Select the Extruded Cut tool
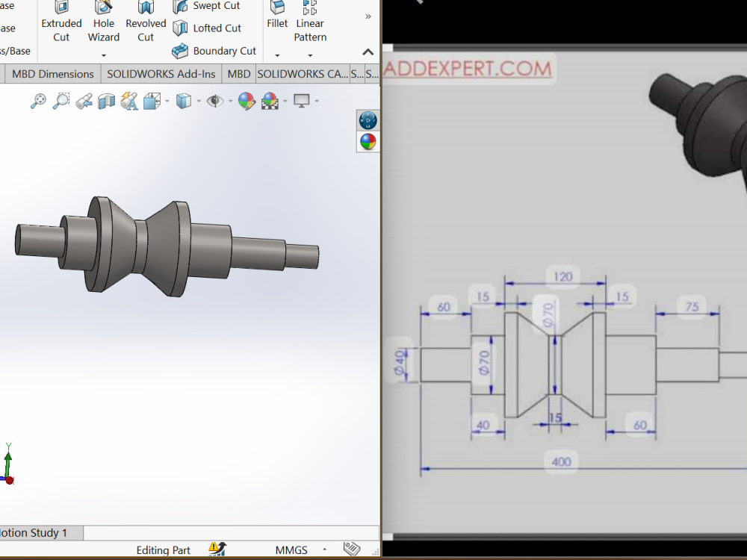 pyautogui.click(x=61, y=22)
